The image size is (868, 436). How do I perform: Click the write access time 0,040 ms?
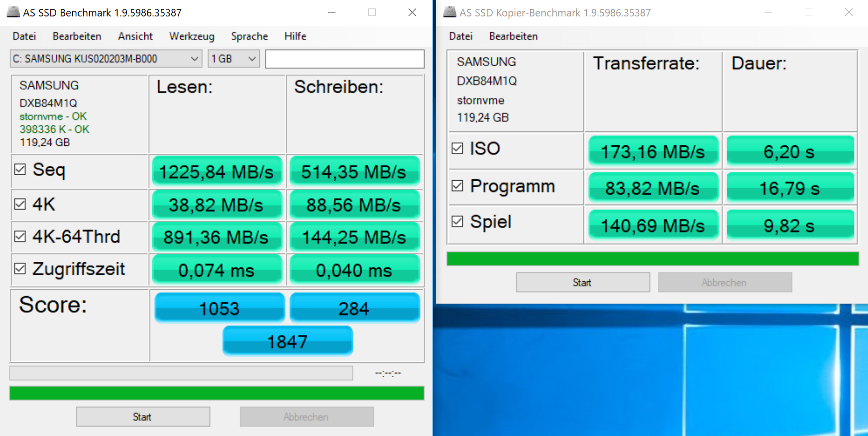[x=355, y=270]
